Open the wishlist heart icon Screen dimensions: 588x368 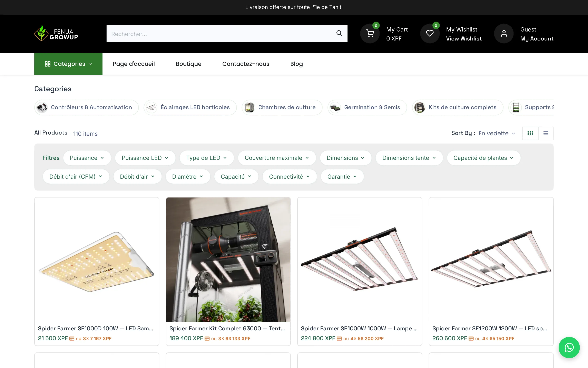pos(430,34)
